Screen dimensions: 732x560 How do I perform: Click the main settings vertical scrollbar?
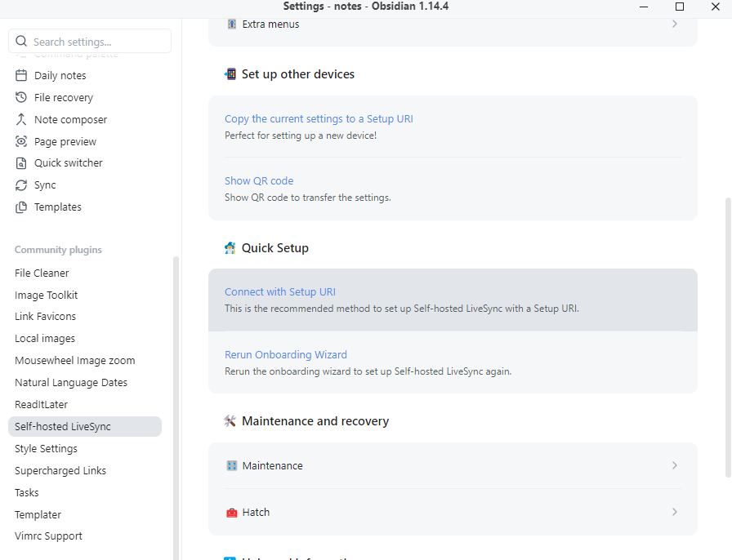point(728,338)
